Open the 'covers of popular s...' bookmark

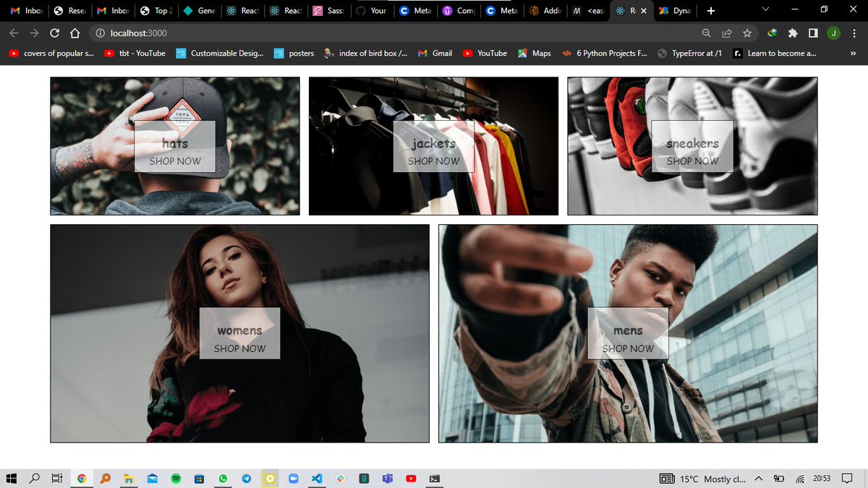51,53
